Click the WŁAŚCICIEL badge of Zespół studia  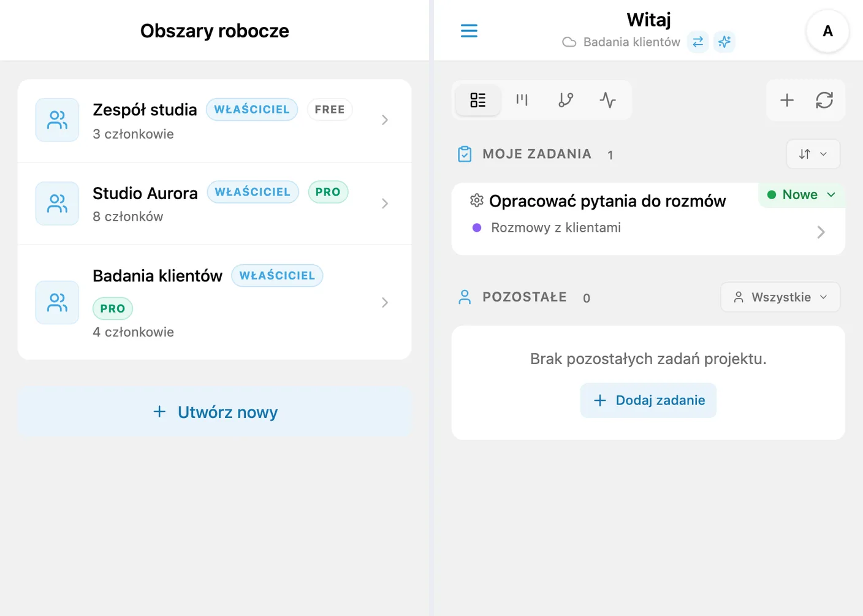252,110
